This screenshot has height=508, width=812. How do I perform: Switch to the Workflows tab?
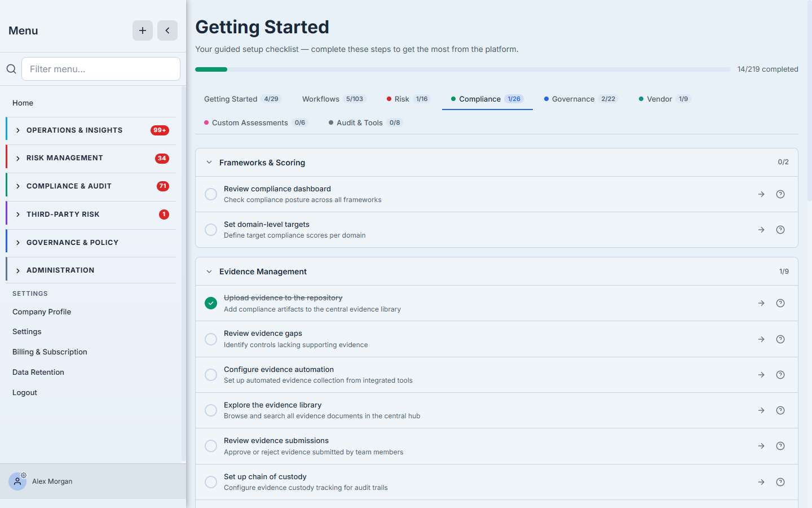pyautogui.click(x=334, y=99)
